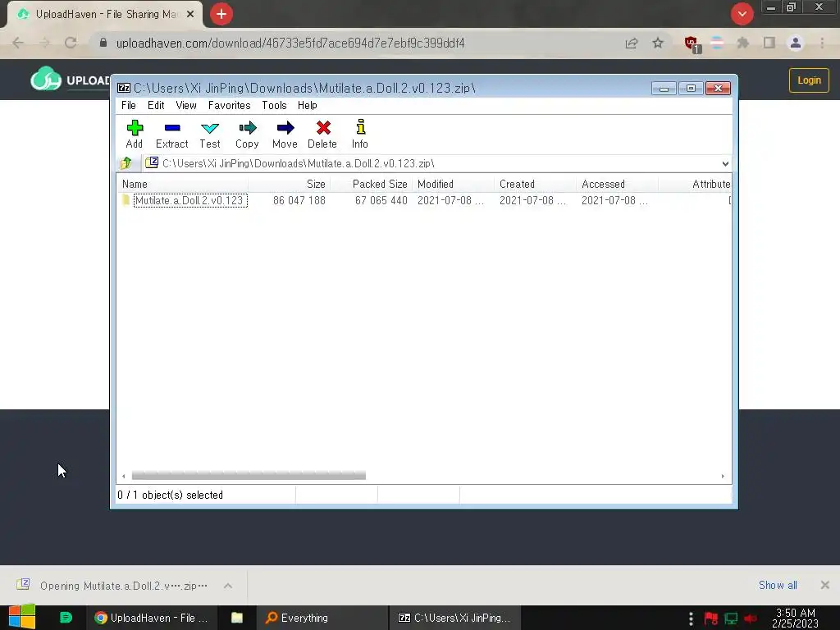This screenshot has width=840, height=630.
Task: Click the red flag tray icon
Action: tap(711, 619)
